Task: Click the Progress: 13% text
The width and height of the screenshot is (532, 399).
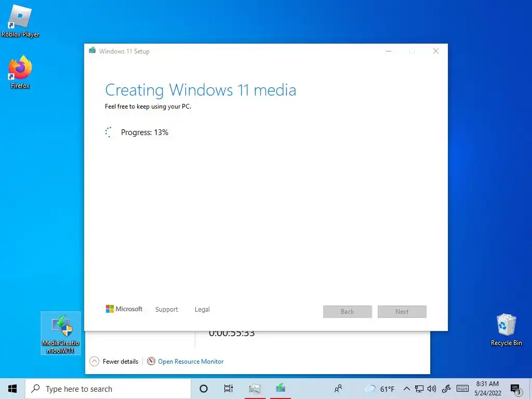Action: [x=144, y=132]
